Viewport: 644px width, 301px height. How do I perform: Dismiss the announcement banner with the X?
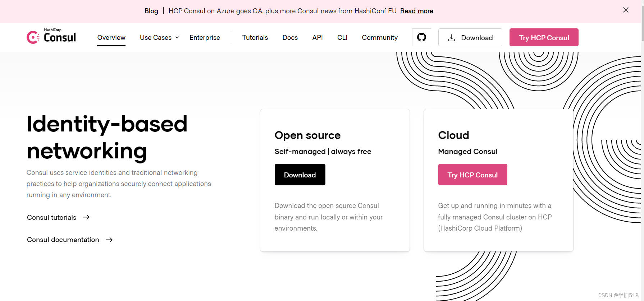[626, 10]
